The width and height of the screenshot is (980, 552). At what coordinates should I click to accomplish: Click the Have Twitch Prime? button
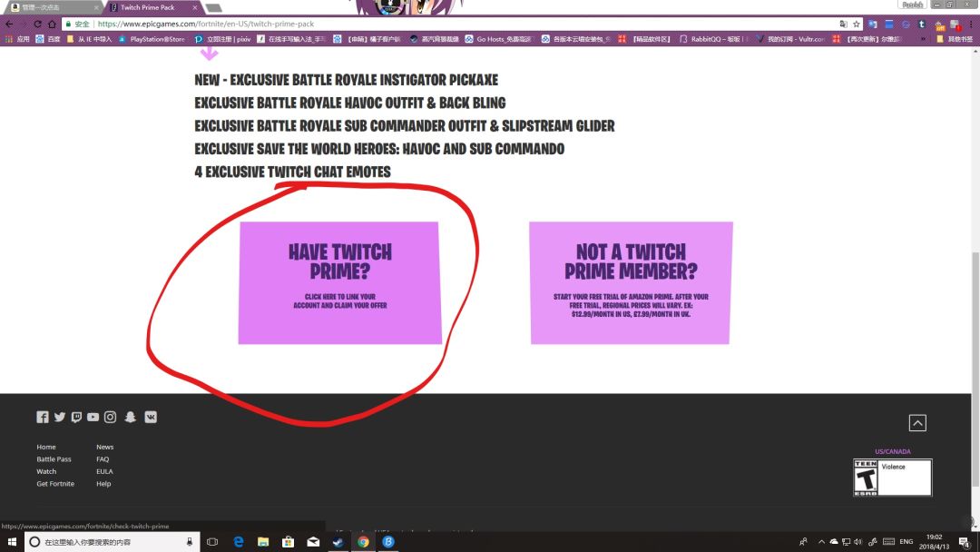click(340, 282)
